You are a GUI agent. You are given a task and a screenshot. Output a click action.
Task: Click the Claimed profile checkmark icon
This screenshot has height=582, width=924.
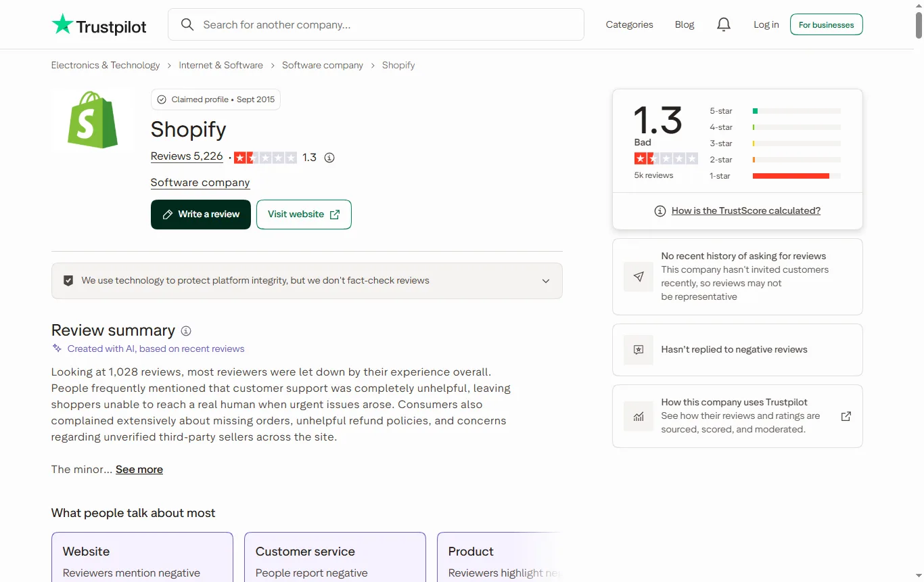162,99
